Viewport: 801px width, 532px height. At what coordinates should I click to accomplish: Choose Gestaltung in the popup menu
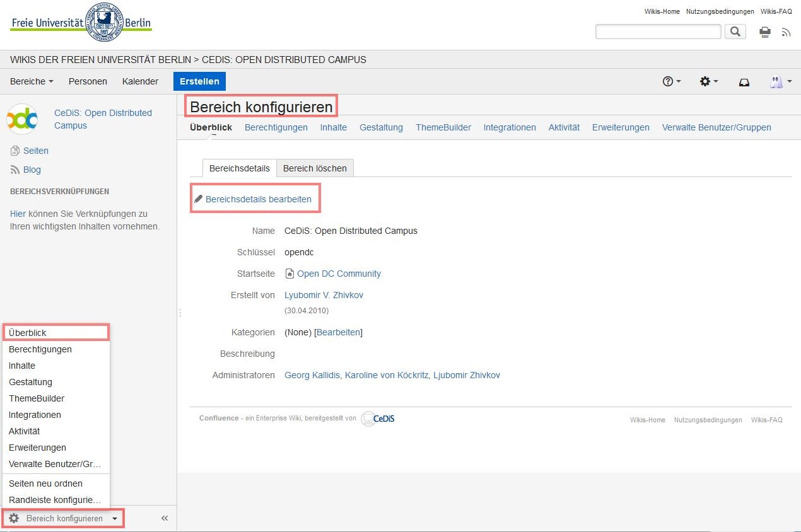[x=56, y=382]
